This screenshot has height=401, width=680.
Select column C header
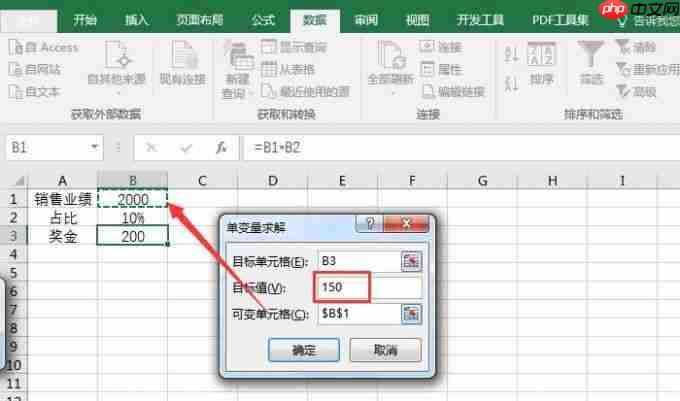(x=203, y=180)
